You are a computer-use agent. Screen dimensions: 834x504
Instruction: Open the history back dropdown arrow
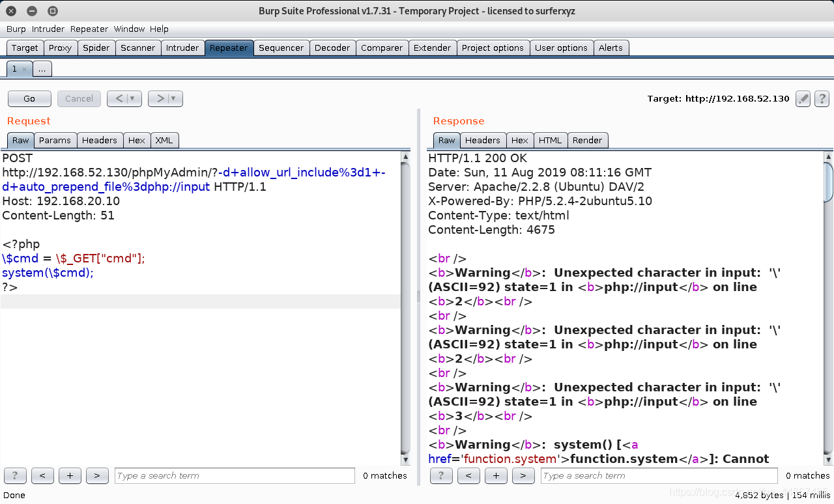coord(134,99)
